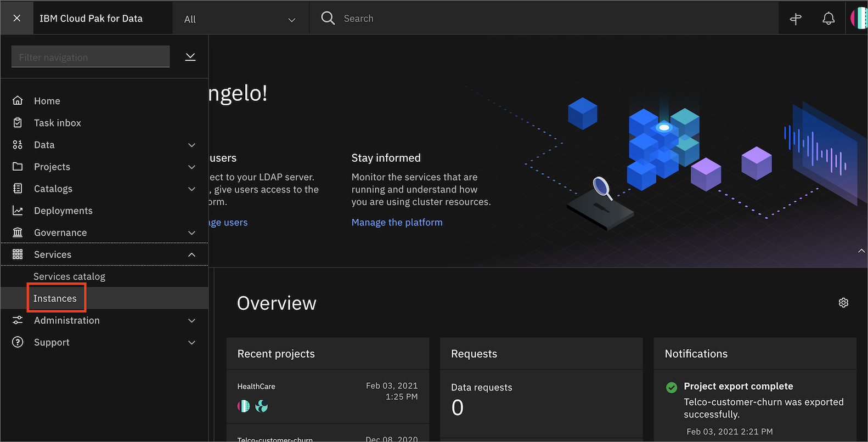This screenshot has height=442, width=868.
Task: Expand the Governance navigation section
Action: point(191,233)
